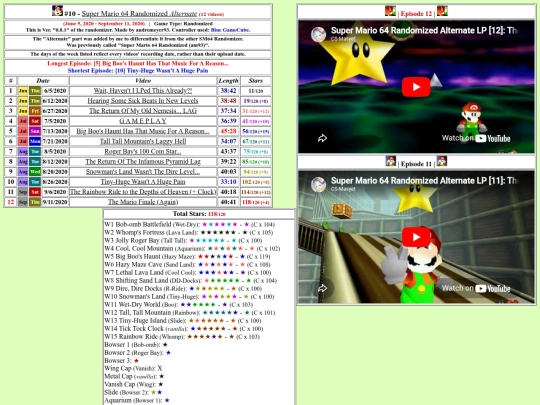Click left Mario icon beside Episode 11 label

(x=390, y=161)
